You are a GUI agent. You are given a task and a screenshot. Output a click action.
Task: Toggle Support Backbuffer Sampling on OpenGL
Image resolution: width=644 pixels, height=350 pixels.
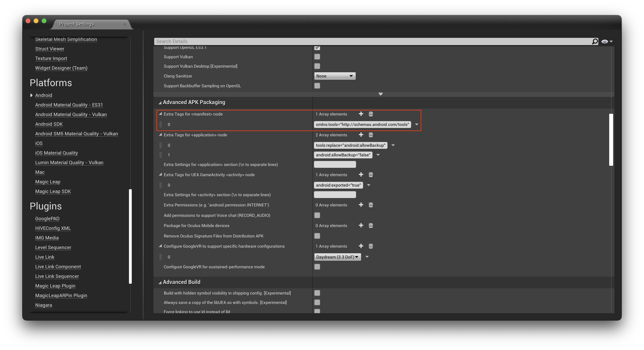317,86
